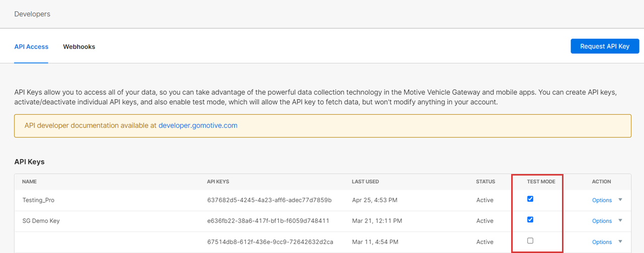Enable test mode for the unnamed 67514db8 key
This screenshot has width=644, height=253.
pos(530,241)
